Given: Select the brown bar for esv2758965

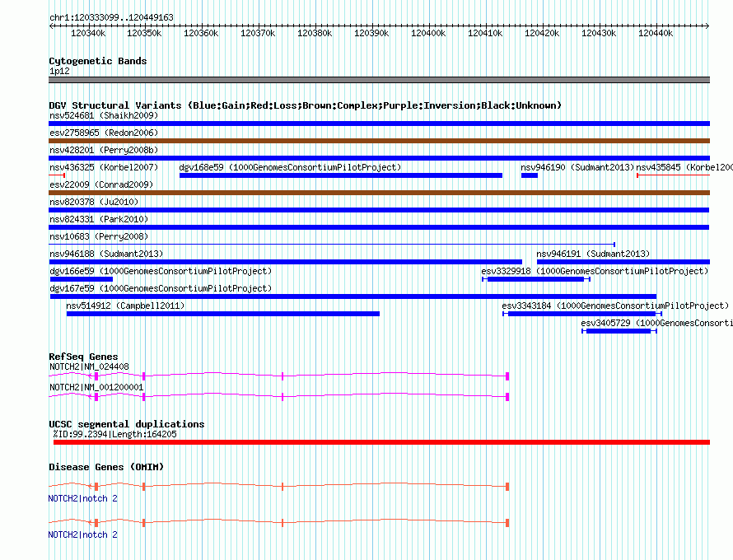Looking at the screenshot, I should (379, 141).
